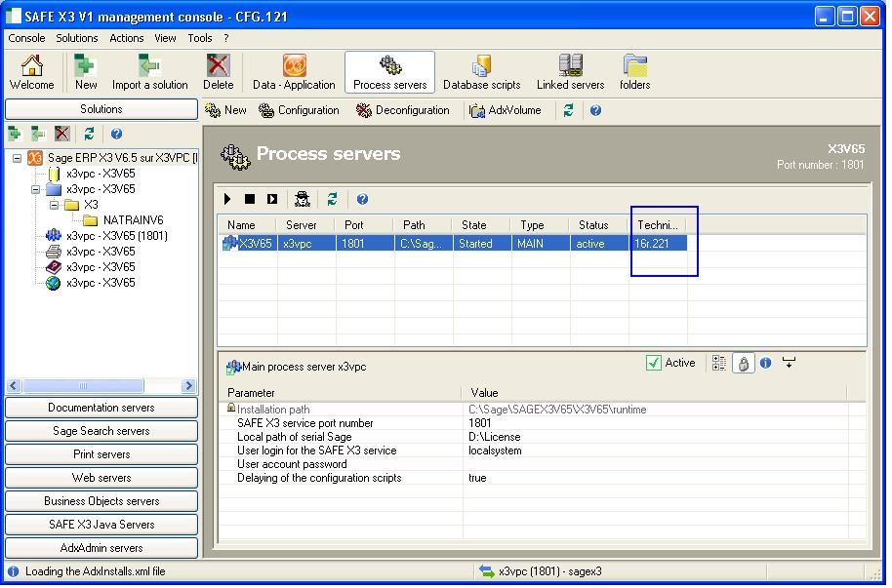The height and width of the screenshot is (588, 892).
Task: Open help in process server list toolbar
Action: [362, 199]
